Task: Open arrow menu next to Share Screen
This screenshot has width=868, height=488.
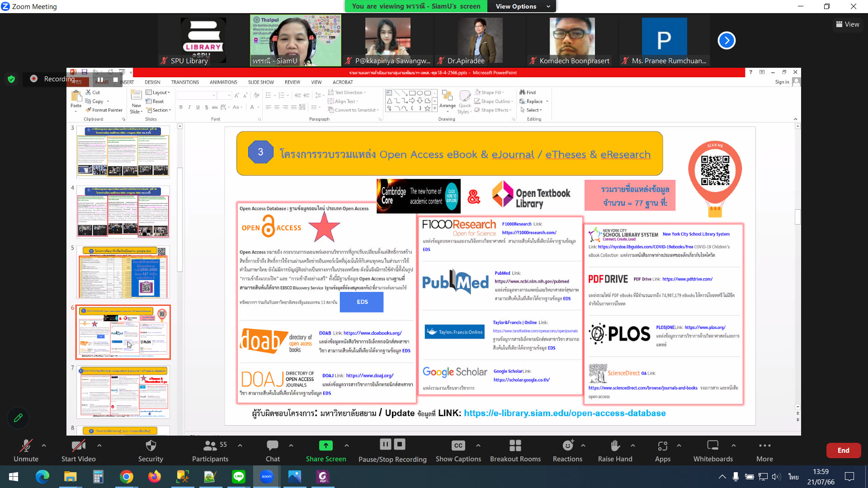Action: [x=347, y=446]
